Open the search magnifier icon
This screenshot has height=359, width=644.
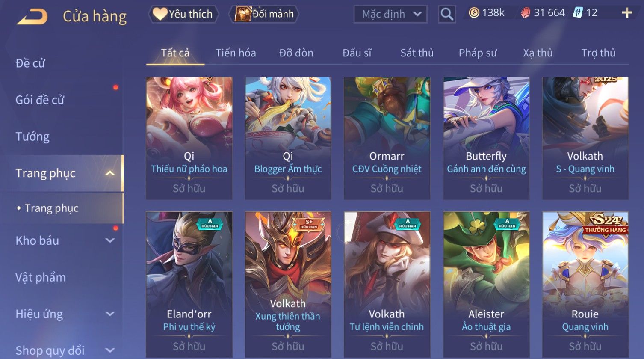click(x=447, y=14)
